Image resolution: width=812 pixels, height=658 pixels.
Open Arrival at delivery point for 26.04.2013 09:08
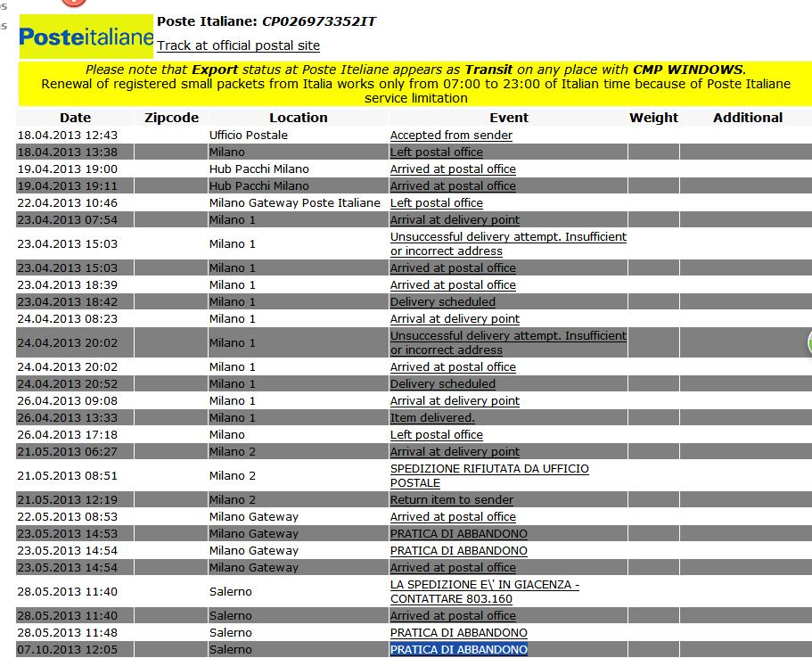tap(455, 401)
